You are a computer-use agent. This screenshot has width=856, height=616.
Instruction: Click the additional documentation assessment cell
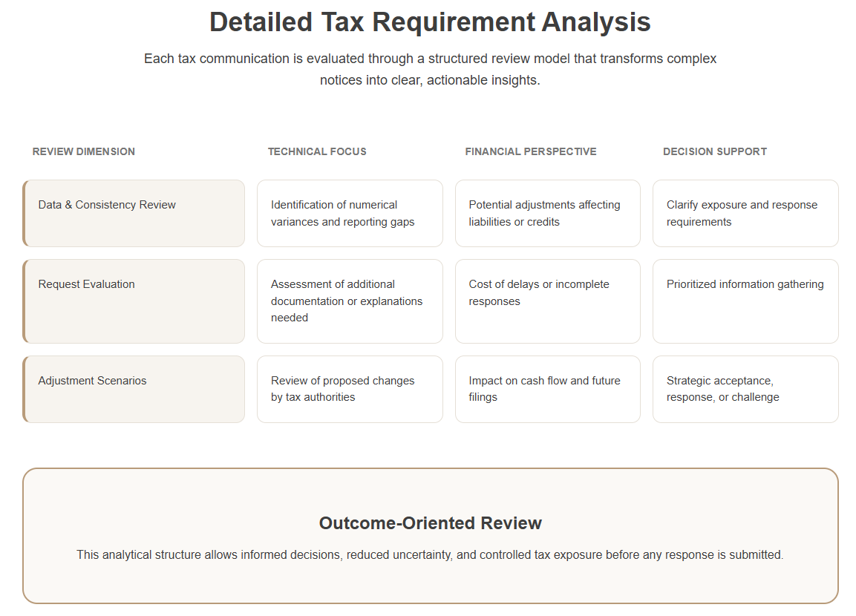point(350,301)
